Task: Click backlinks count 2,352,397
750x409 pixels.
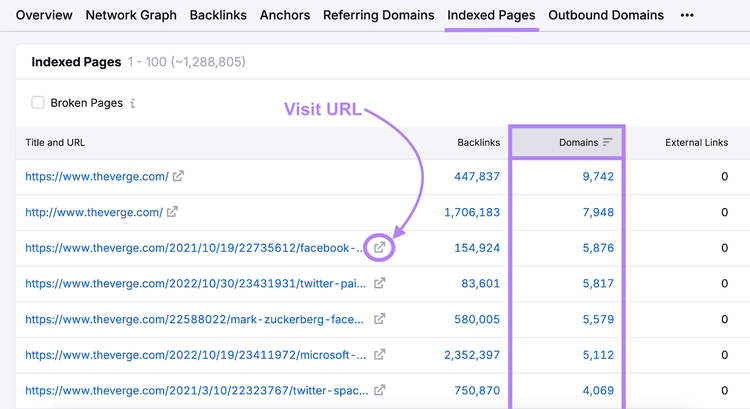Action: tap(472, 355)
